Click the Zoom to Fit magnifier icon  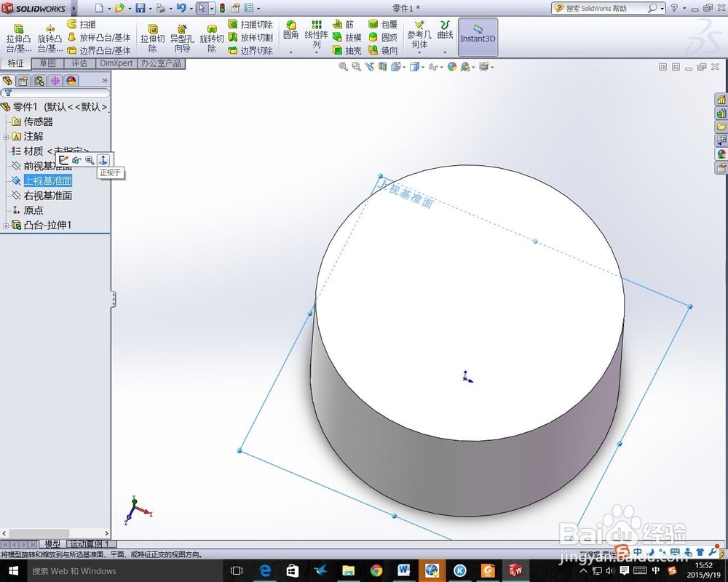click(x=343, y=67)
